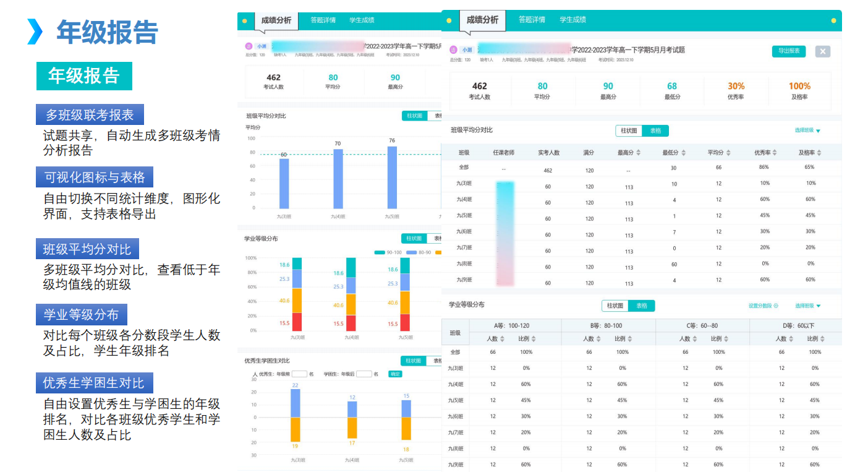Open 学生成绩 tab in the 导出报表 panel
Screen dimensions: 868x472
click(x=572, y=20)
